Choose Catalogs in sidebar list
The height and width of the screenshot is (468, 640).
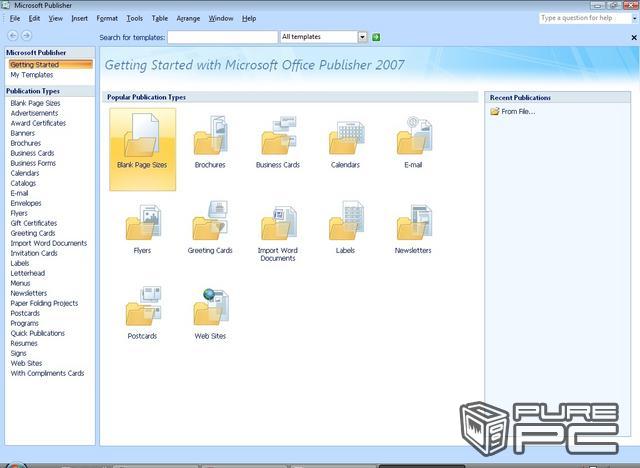[x=23, y=183]
